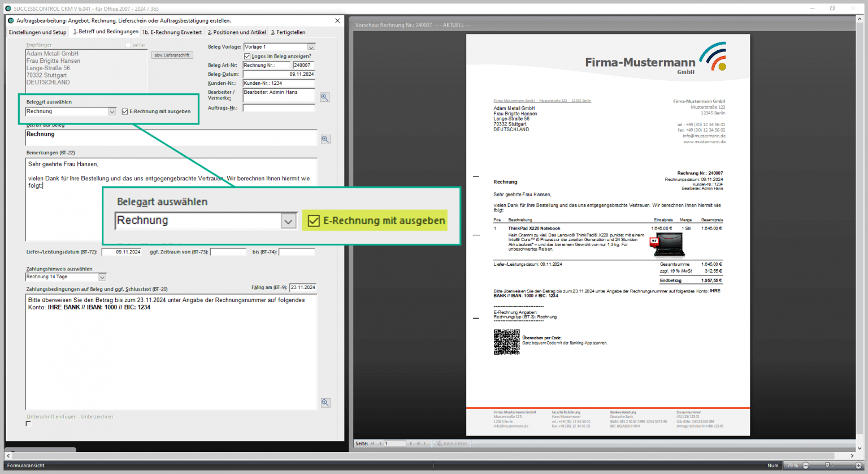Open the Belegart dropdown showing Rechnung

pyautogui.click(x=112, y=111)
